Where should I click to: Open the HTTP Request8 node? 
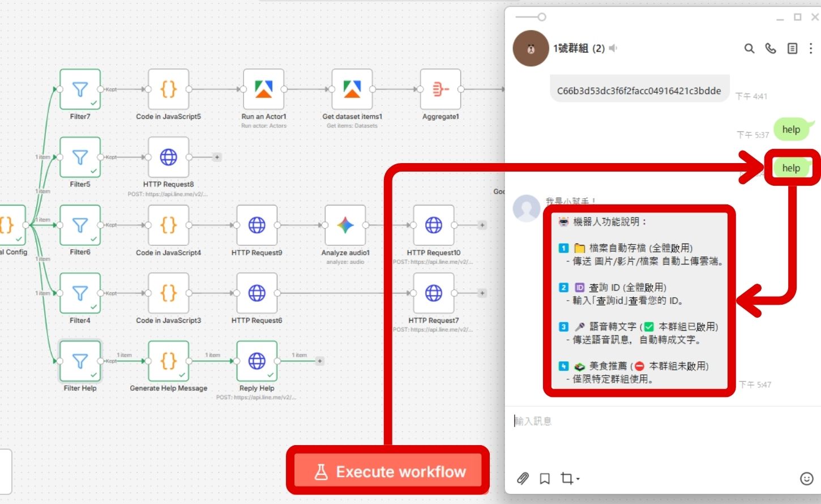pyautogui.click(x=168, y=157)
